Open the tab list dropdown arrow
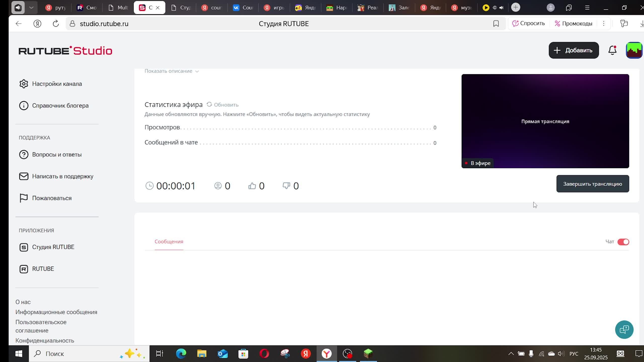The width and height of the screenshot is (644, 362). click(x=31, y=8)
